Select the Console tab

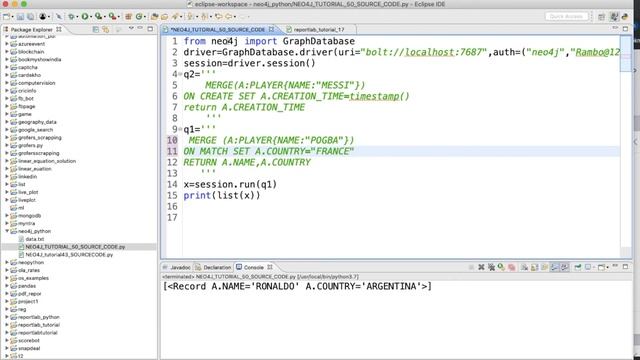pos(253,267)
